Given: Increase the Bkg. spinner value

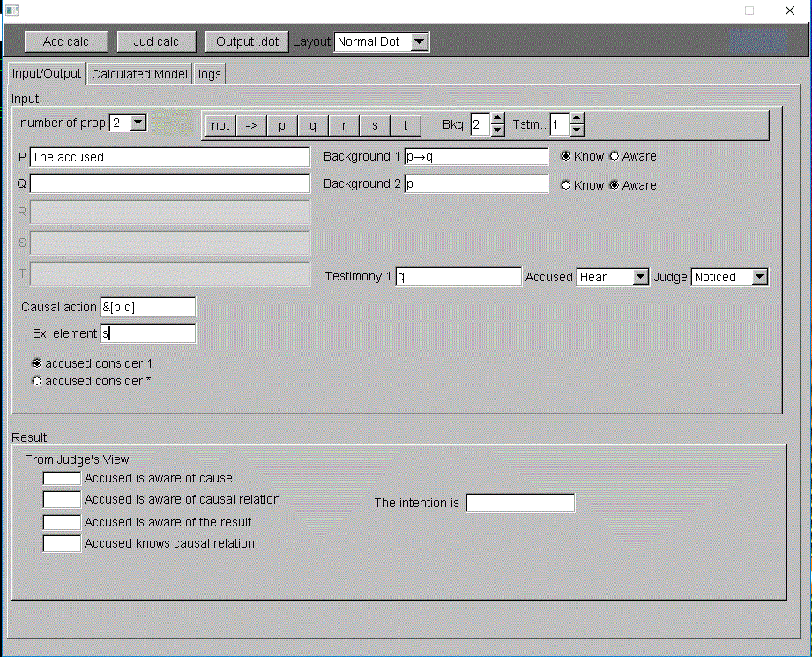Looking at the screenshot, I should coord(497,119).
